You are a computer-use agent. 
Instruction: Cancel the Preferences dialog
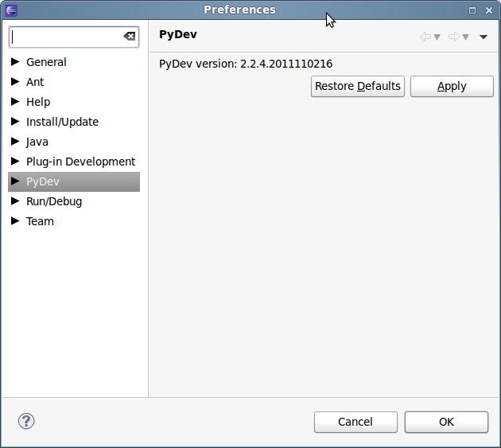(355, 422)
